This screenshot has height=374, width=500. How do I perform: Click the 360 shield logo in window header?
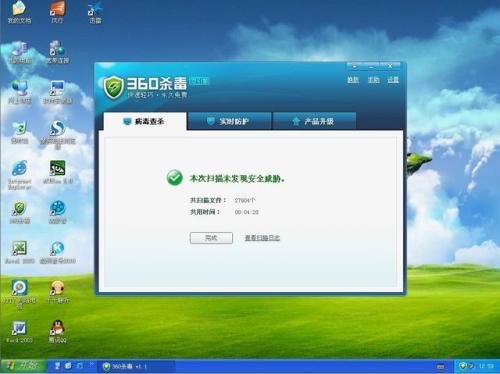[x=114, y=87]
